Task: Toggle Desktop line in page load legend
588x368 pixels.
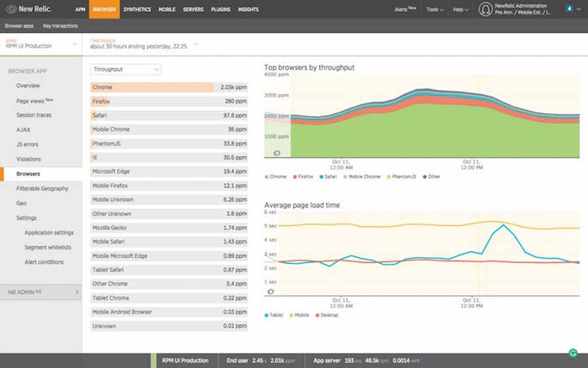Action: tap(327, 315)
